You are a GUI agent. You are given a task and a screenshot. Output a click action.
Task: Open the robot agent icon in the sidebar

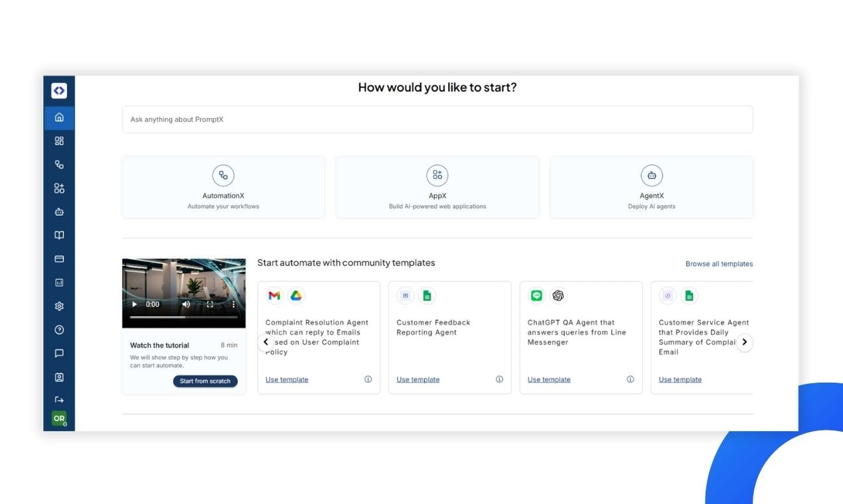(x=59, y=212)
